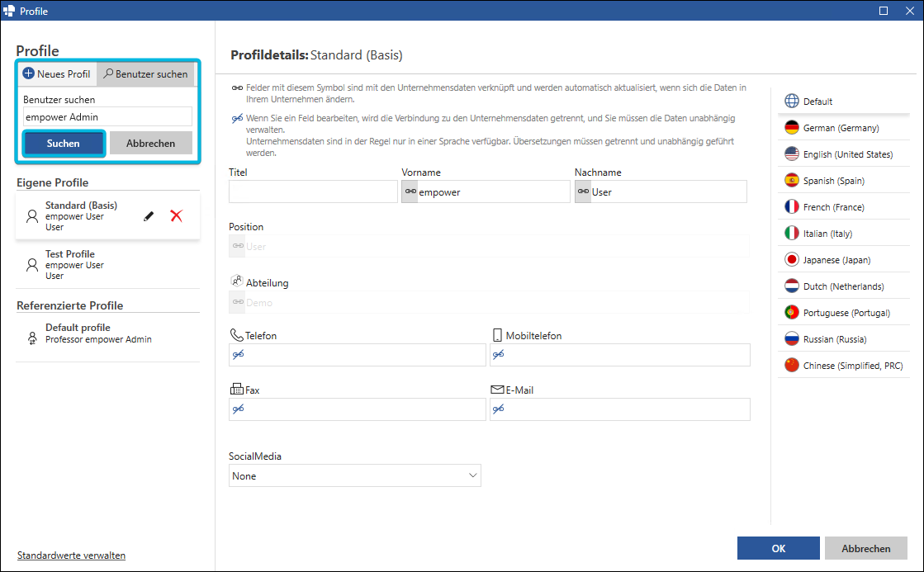This screenshot has height=572, width=924.
Task: Click the E-Mail input field
Action: tap(620, 409)
